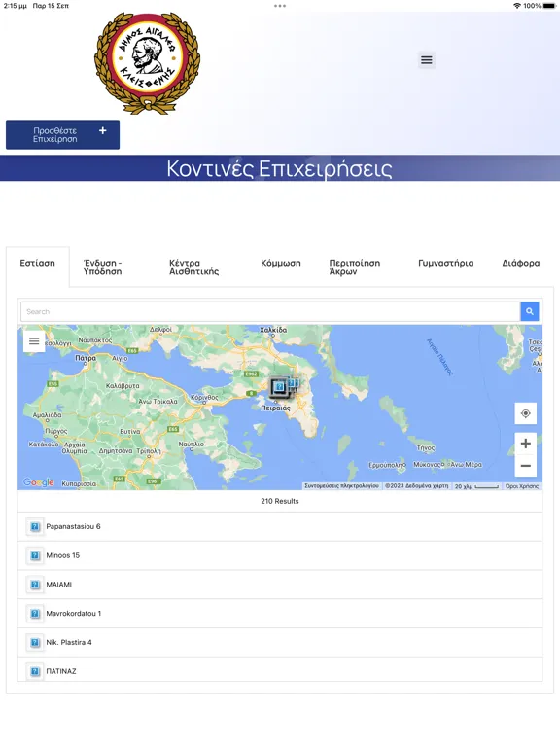Click the marker icon beside ΠΑΤΙΝΑΖ
The height and width of the screenshot is (747, 560).
(35, 671)
